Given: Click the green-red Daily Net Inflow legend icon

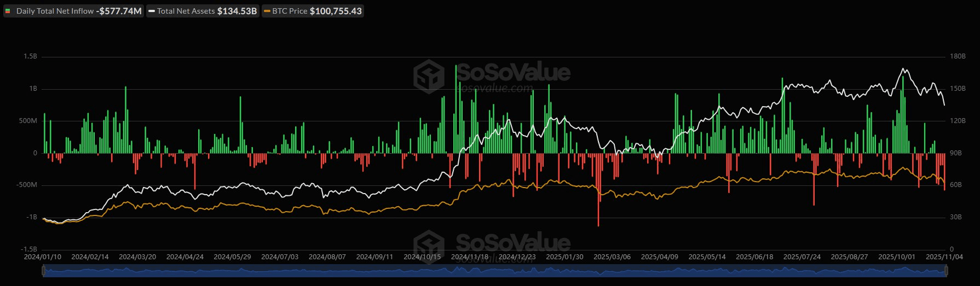Looking at the screenshot, I should [x=8, y=11].
